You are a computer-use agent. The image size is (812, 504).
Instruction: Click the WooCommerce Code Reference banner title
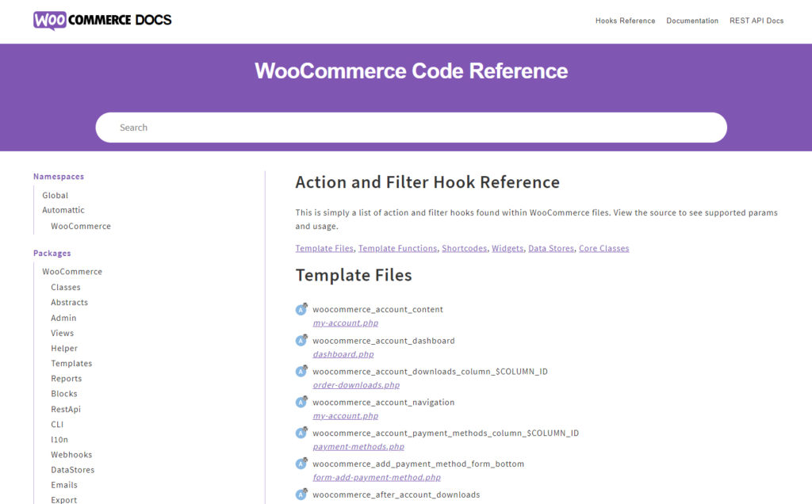point(412,71)
